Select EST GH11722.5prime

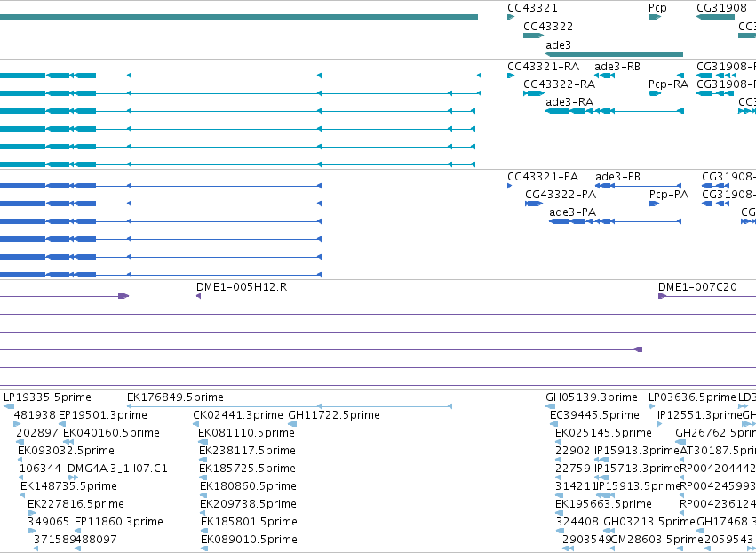click(334, 415)
